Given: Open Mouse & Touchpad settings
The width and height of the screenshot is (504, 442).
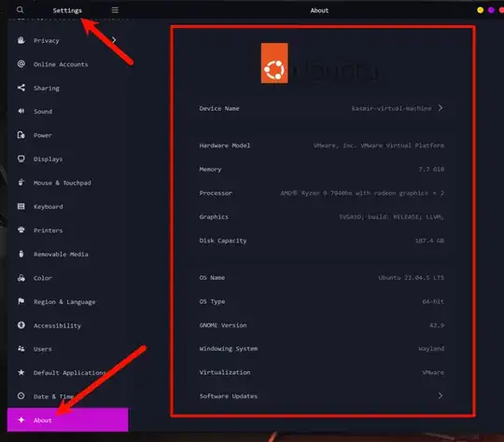Looking at the screenshot, I should pos(67,183).
